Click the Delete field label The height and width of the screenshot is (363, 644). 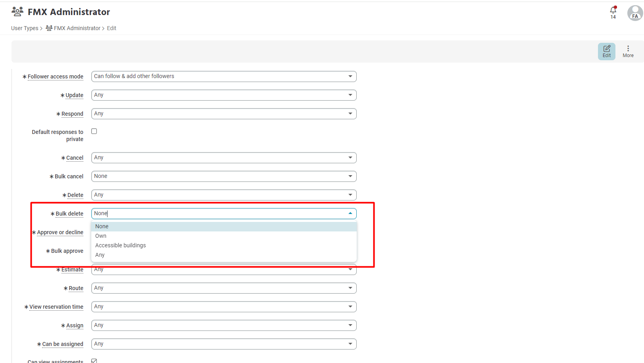[x=75, y=195]
